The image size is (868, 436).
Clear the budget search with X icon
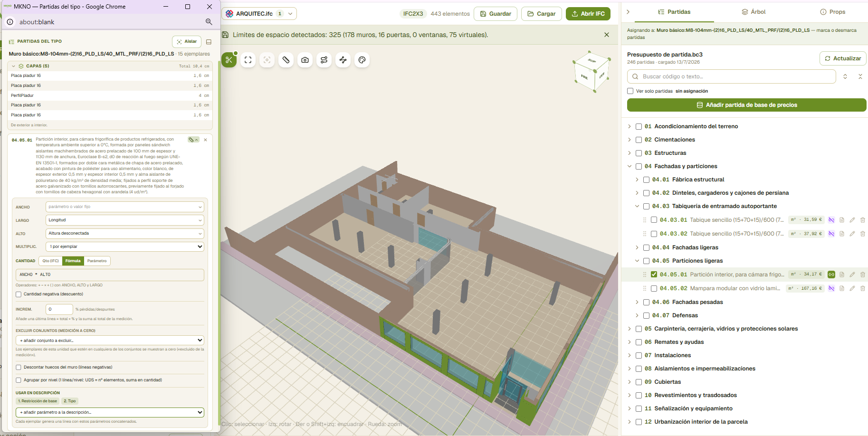pyautogui.click(x=860, y=76)
